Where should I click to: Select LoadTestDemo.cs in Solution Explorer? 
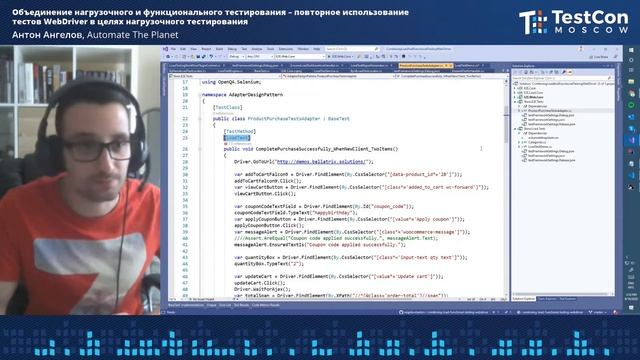pos(540,147)
